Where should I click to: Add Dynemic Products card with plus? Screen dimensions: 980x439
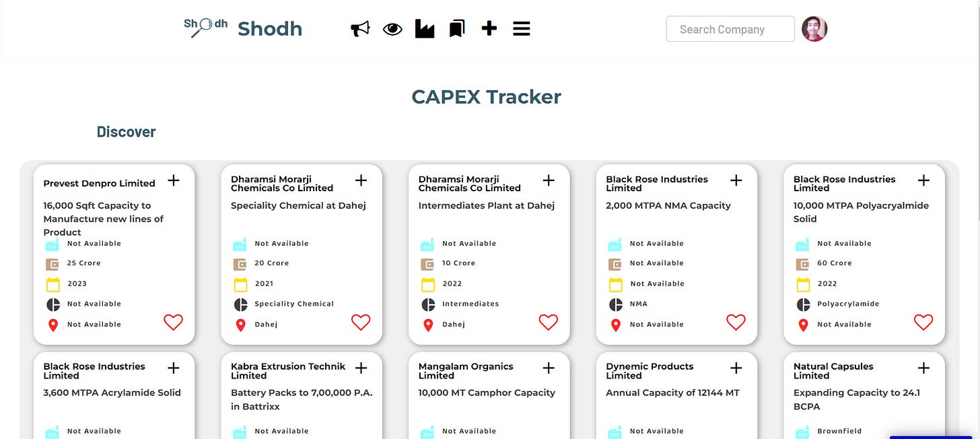click(x=736, y=368)
